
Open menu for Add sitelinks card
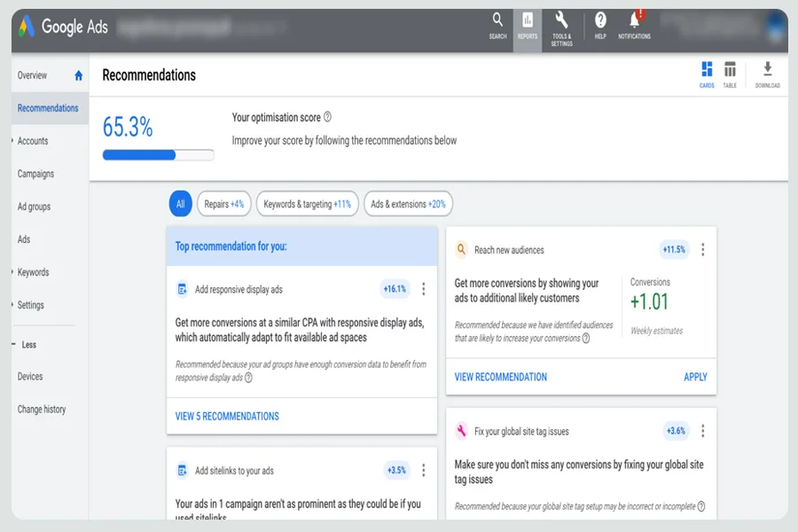point(424,471)
